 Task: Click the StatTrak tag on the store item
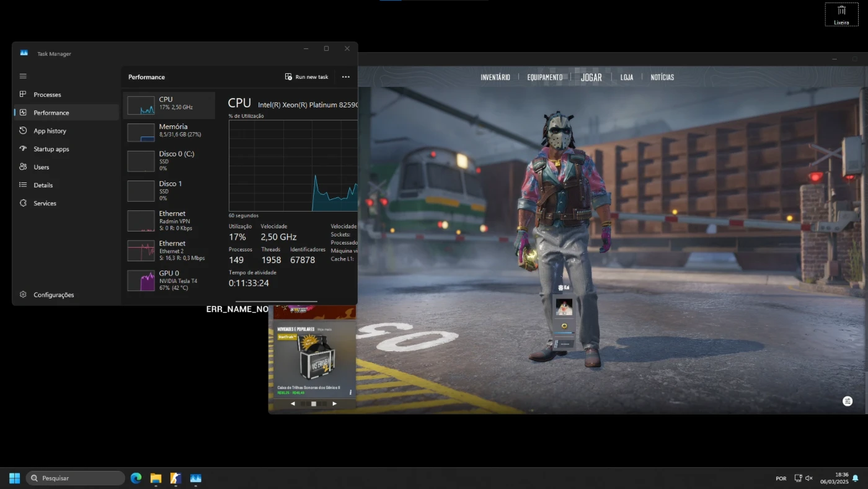[x=287, y=337]
